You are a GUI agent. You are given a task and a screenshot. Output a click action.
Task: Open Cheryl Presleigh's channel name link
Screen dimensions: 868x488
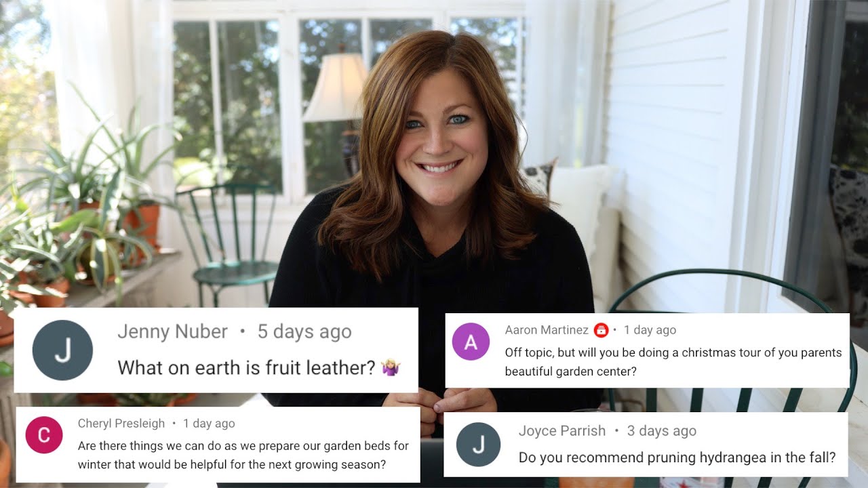pyautogui.click(x=121, y=423)
